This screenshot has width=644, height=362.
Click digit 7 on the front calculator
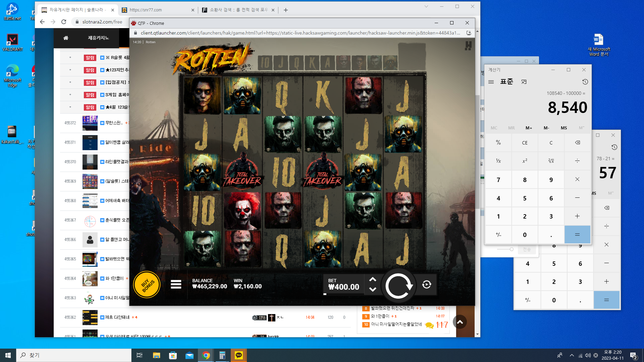tap(498, 180)
